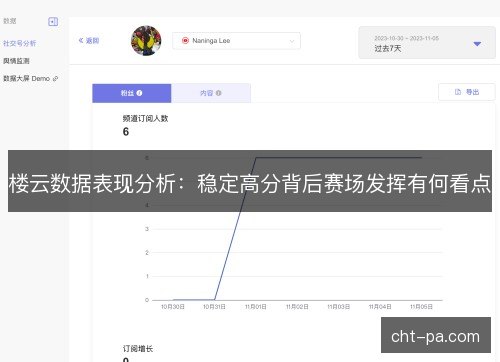Click the 11月05日 axis label
Image resolution: width=500 pixels, height=362 pixels.
pos(421,307)
